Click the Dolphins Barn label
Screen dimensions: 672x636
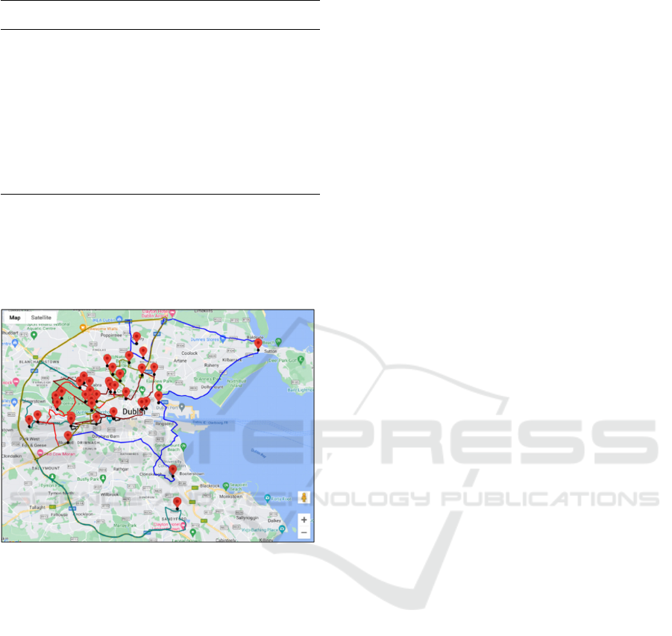pos(106,436)
